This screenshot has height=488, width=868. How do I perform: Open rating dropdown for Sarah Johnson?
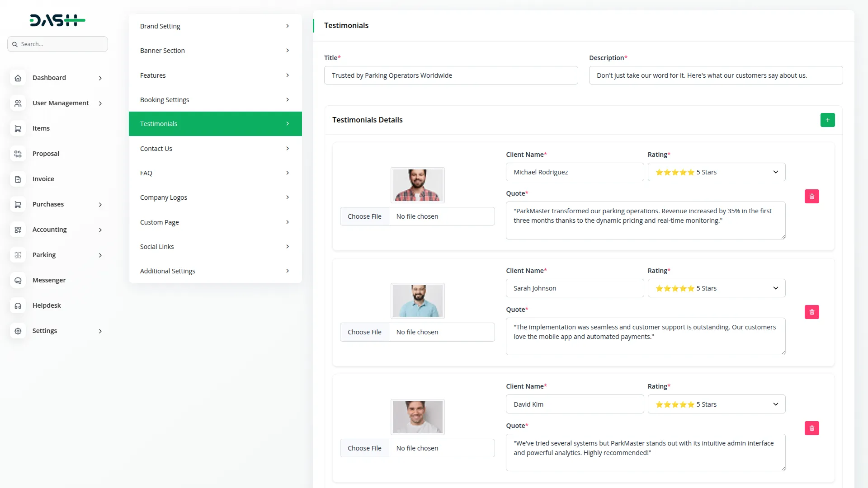[716, 288]
